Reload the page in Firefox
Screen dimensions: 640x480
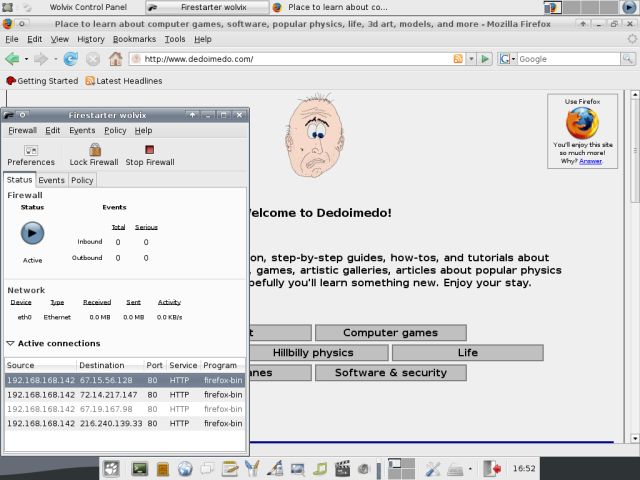[x=71, y=59]
